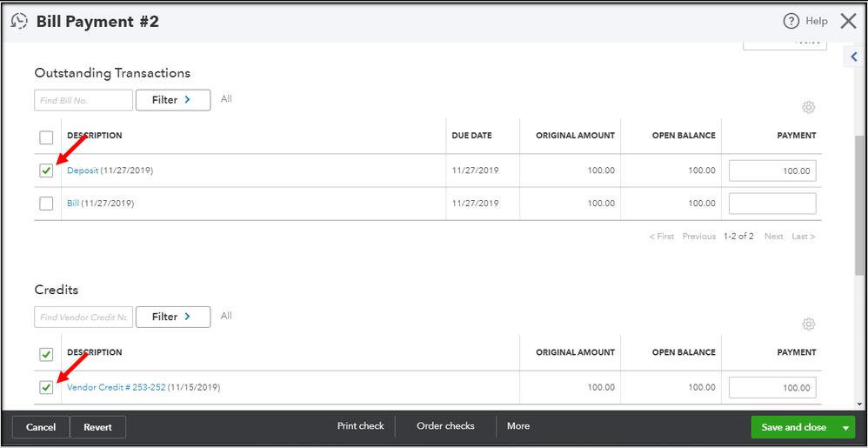Click the 'All' filter label in Outstanding Transactions
This screenshot has width=868, height=448.
click(x=226, y=99)
